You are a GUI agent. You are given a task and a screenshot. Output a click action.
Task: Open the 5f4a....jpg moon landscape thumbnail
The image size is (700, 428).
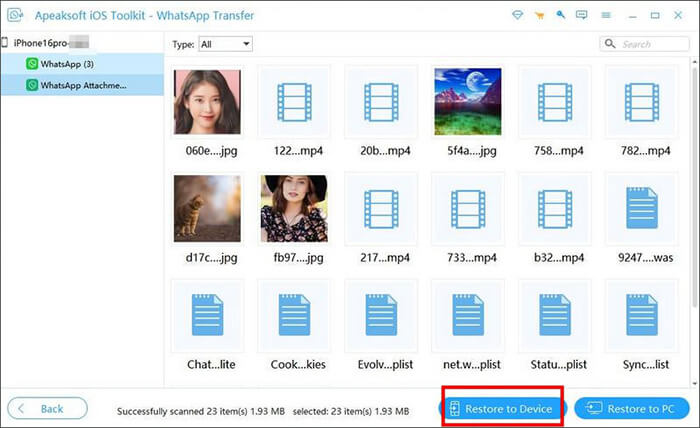click(468, 102)
